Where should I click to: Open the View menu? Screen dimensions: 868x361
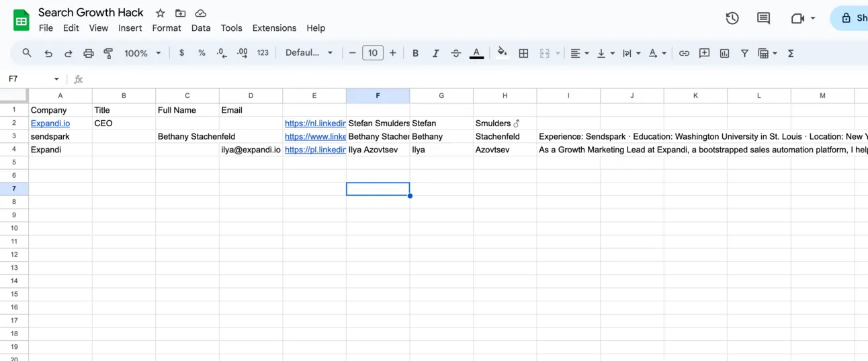[x=98, y=28]
